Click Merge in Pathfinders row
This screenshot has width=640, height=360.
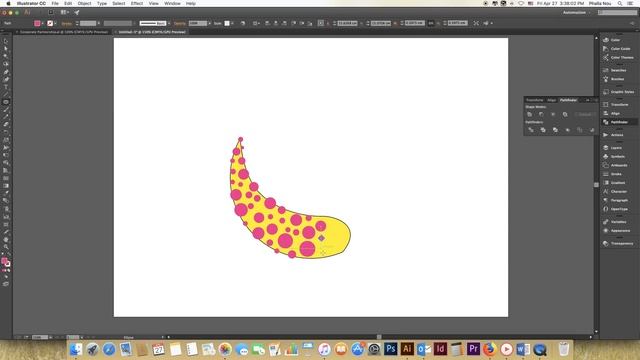[555, 130]
